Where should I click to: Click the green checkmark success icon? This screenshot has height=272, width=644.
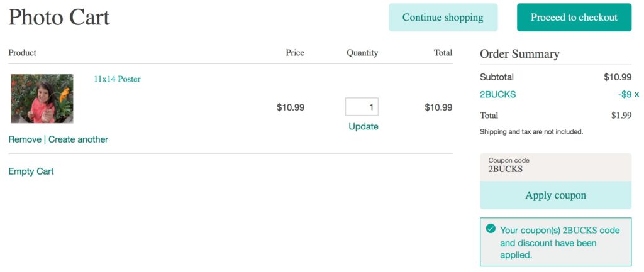pyautogui.click(x=491, y=229)
